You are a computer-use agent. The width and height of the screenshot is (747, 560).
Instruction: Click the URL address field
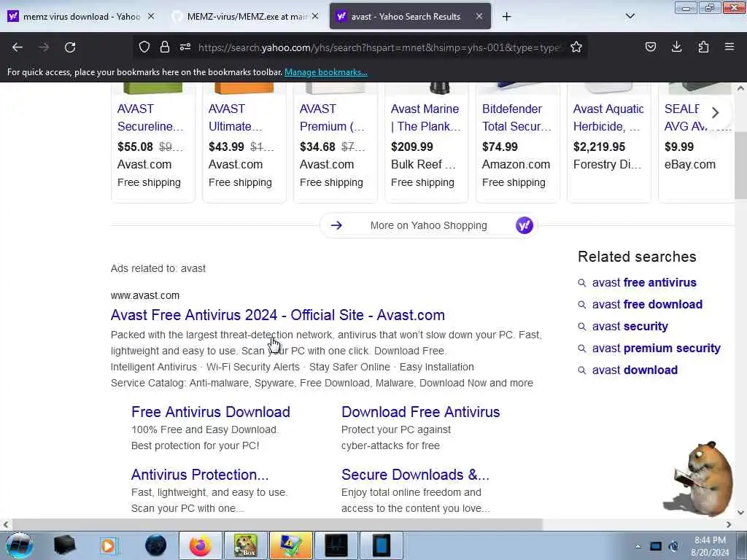point(379,47)
